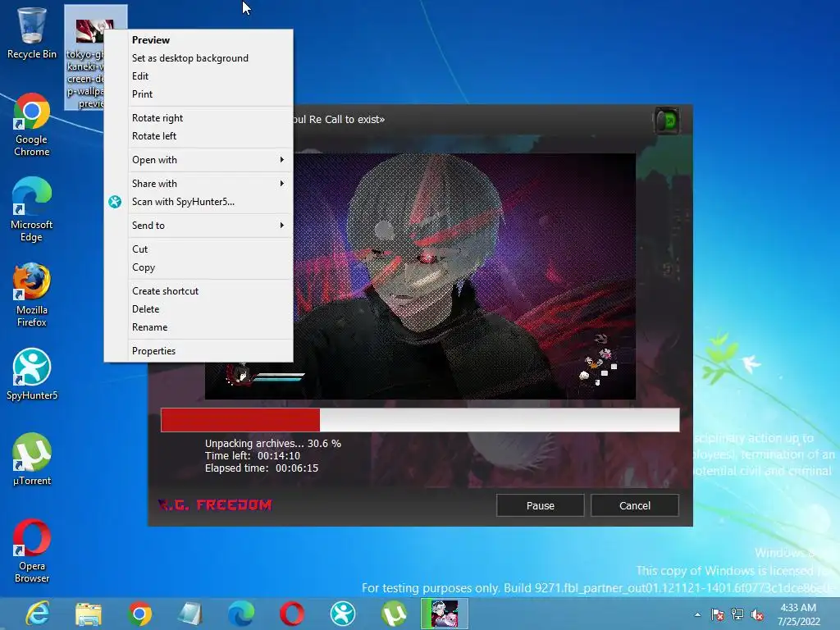Choose Rotate right
Screen dimensions: 840x630
[x=199, y=118]
